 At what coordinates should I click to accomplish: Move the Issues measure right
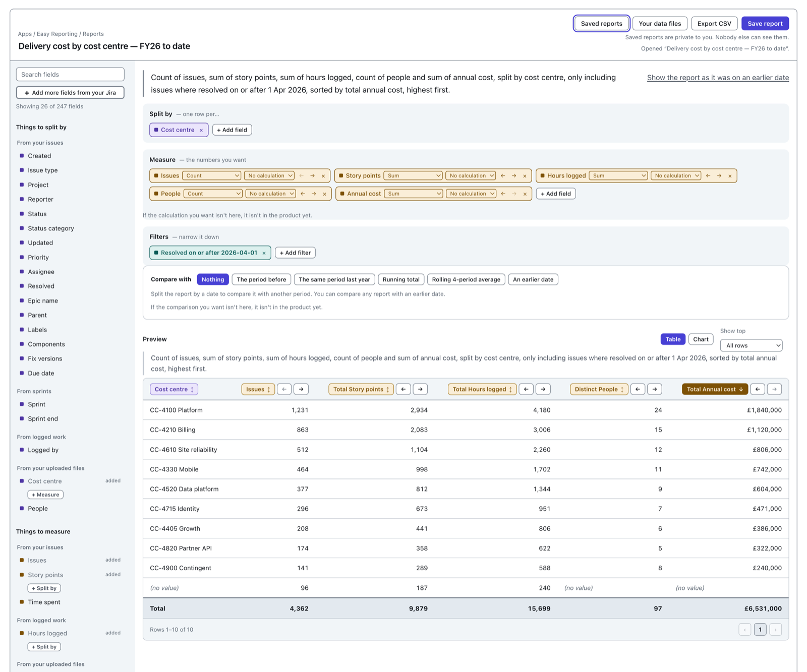(x=313, y=176)
